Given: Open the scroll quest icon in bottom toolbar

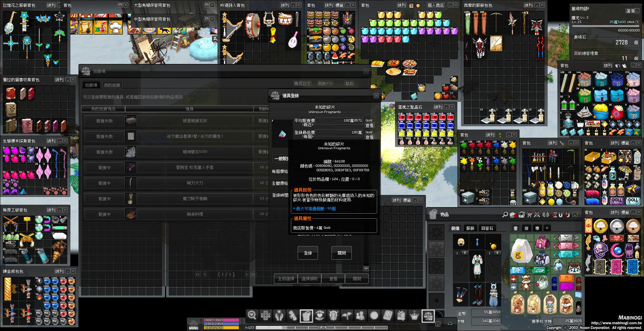Looking at the screenshot, I should [293, 315].
